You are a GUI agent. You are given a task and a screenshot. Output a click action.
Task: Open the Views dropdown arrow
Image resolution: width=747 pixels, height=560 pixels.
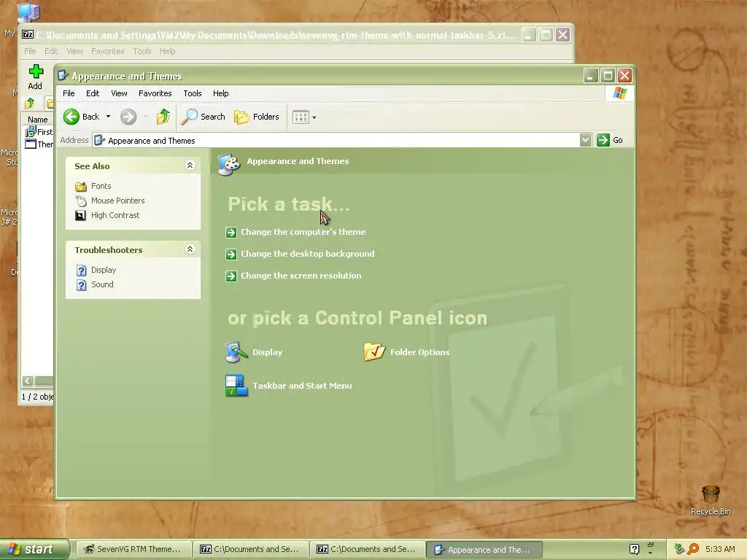tap(314, 117)
